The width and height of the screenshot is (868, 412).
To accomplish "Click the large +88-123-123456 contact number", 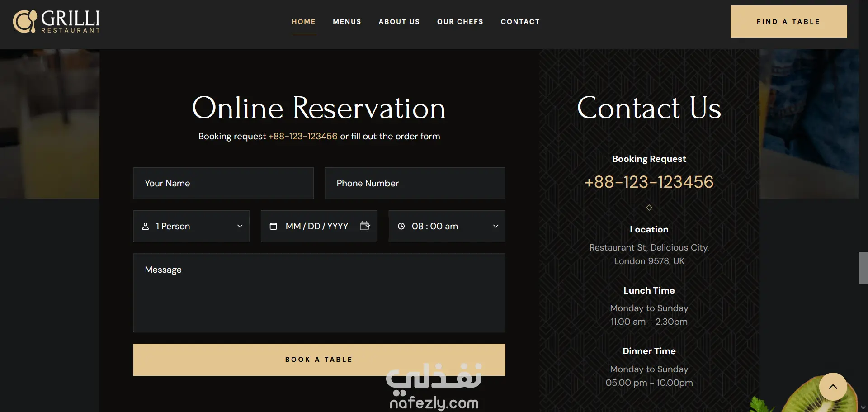I will coord(649,182).
